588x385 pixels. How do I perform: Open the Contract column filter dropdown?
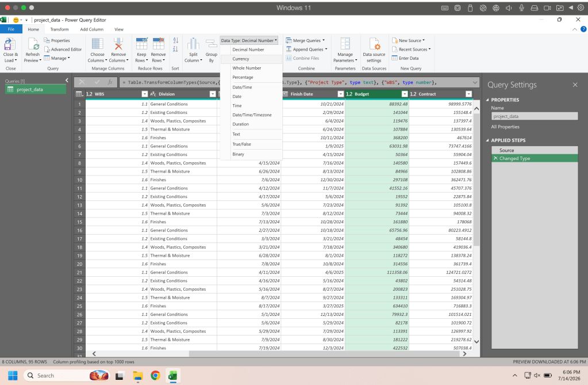[469, 94]
